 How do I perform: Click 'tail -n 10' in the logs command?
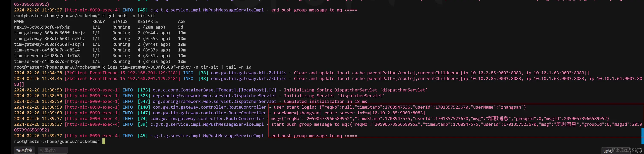(239, 67)
